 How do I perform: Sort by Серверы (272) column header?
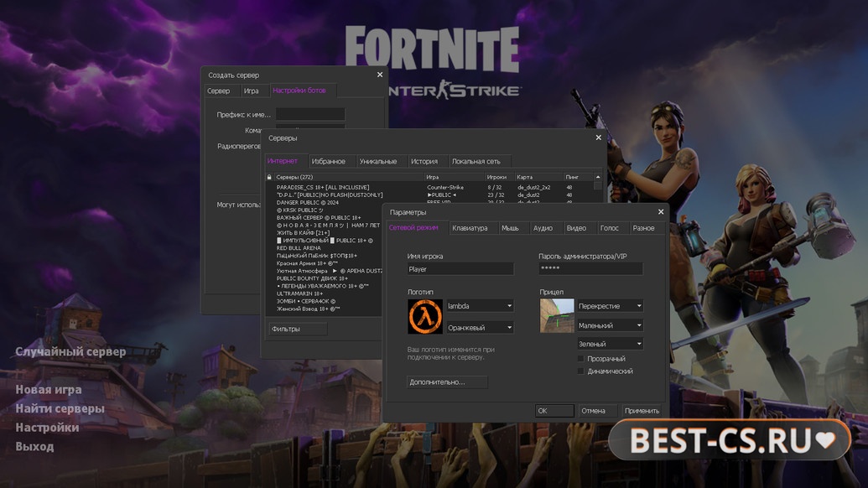[x=349, y=177]
